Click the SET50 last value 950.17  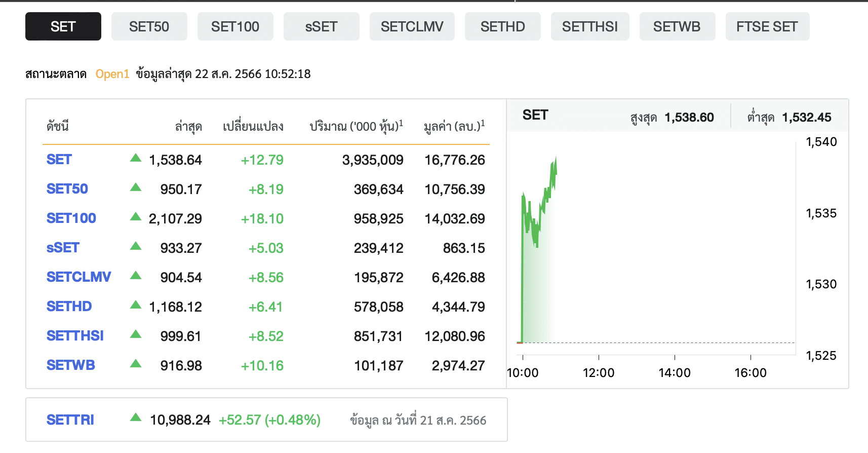pyautogui.click(x=181, y=190)
